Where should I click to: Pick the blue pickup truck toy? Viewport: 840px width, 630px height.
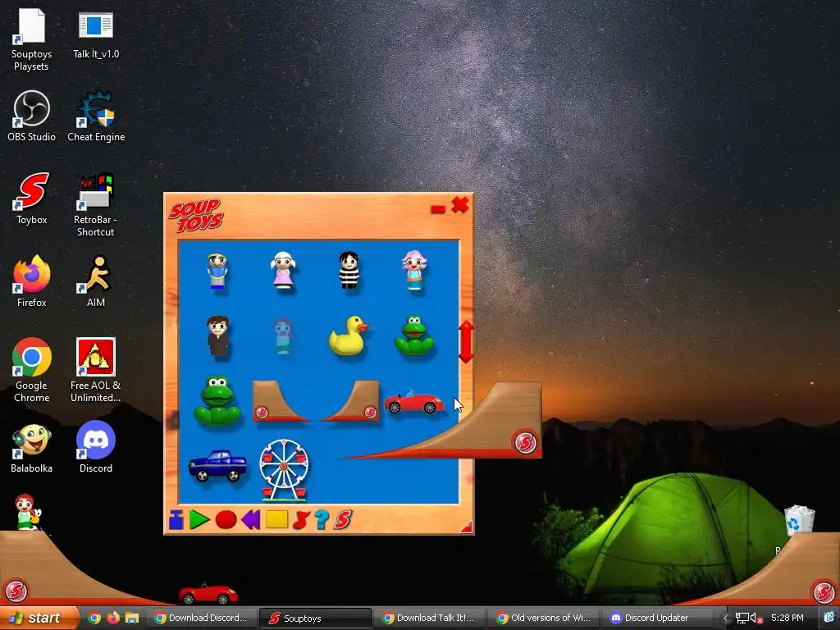tap(217, 466)
